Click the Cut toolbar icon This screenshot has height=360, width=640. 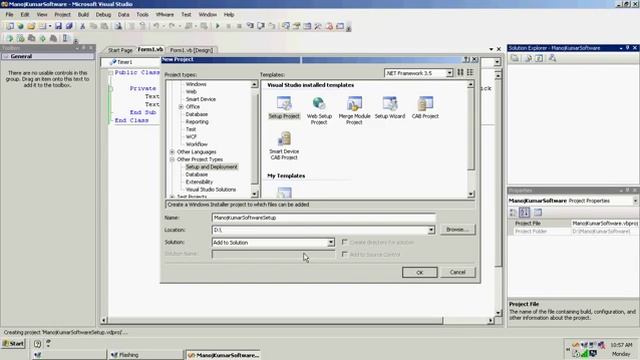82,26
